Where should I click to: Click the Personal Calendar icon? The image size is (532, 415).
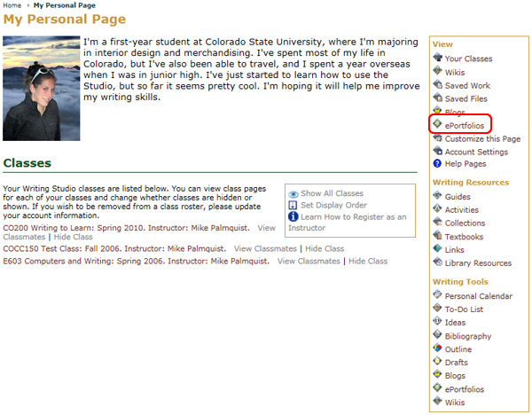438,294
